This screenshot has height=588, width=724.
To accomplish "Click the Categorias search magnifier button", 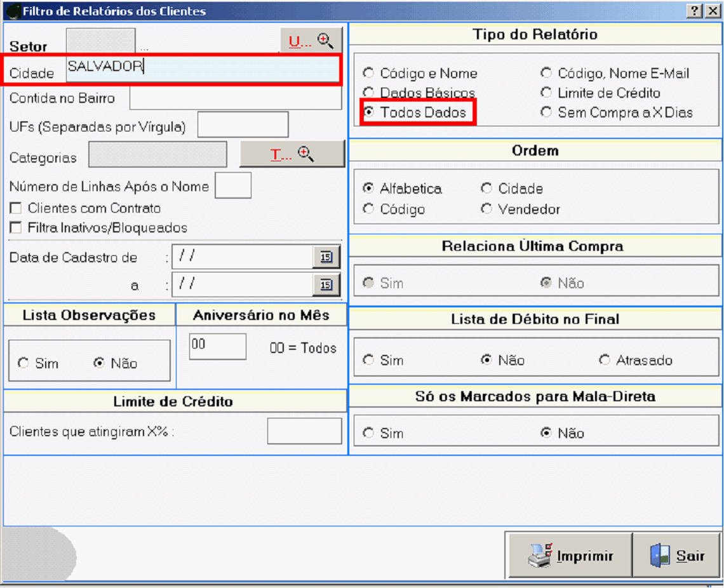I will click(x=292, y=154).
